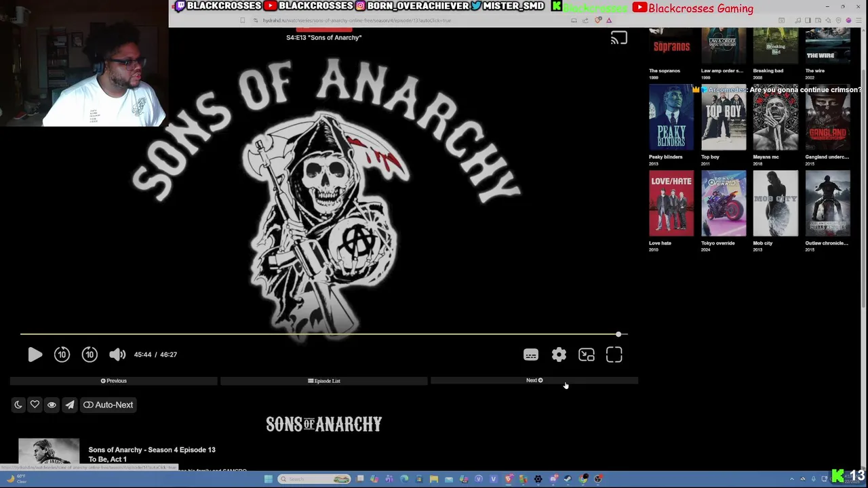
Task: Click the Windows taskbar search box
Action: click(x=315, y=479)
